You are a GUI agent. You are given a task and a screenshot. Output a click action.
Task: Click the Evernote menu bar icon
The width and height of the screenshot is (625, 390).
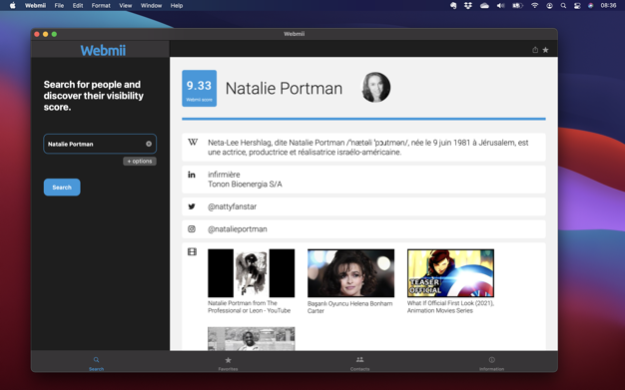[453, 6]
